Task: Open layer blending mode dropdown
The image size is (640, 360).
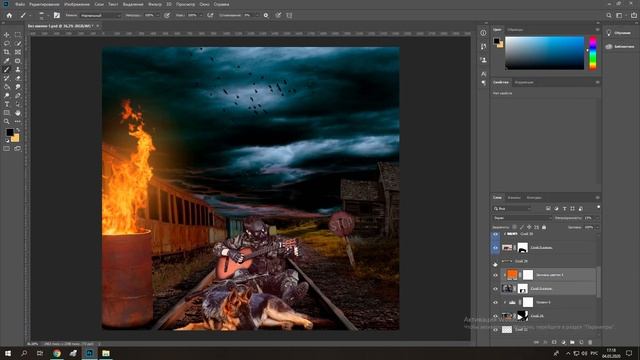Action: pos(522,218)
